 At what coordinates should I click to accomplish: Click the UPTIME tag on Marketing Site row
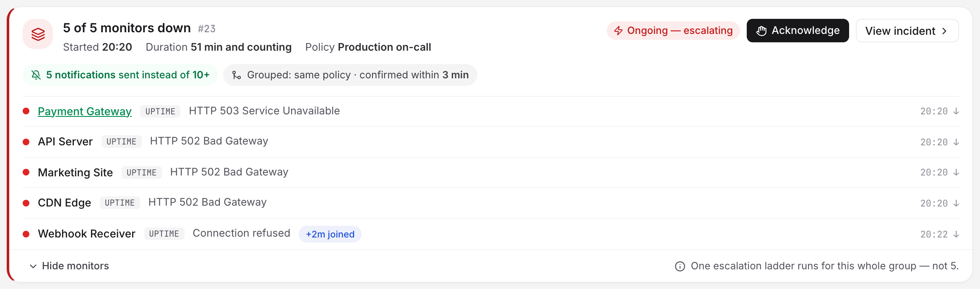(141, 173)
